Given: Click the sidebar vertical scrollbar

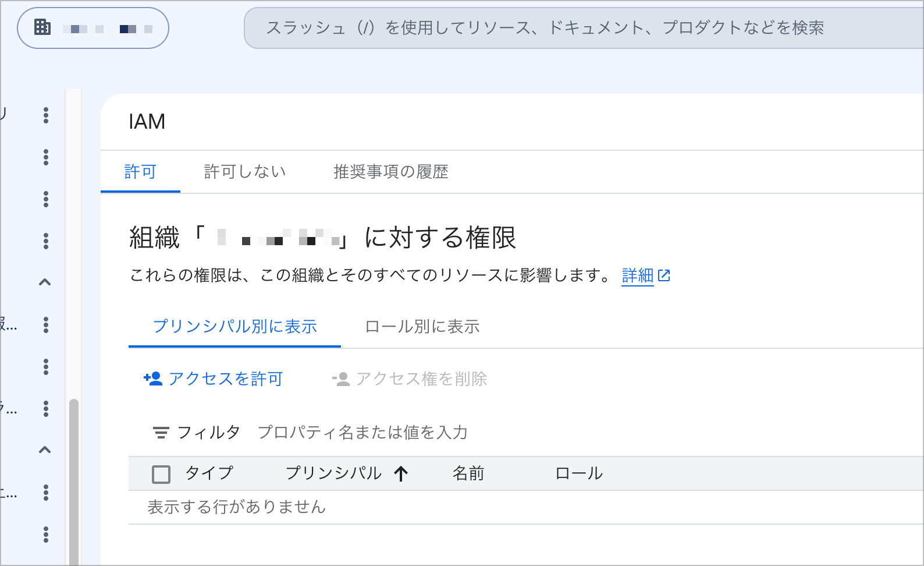Looking at the screenshot, I should 74,482.
